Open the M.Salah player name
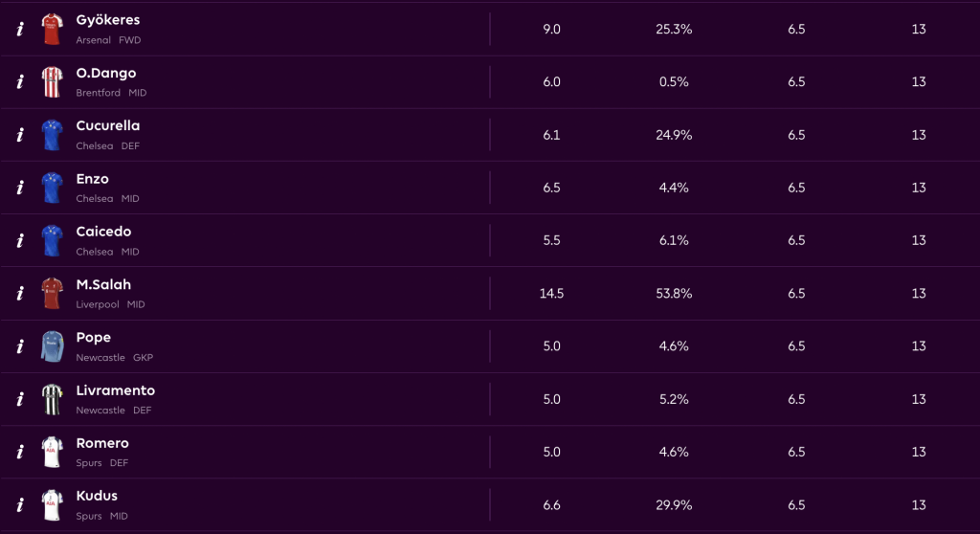The width and height of the screenshot is (980, 534). tap(103, 285)
